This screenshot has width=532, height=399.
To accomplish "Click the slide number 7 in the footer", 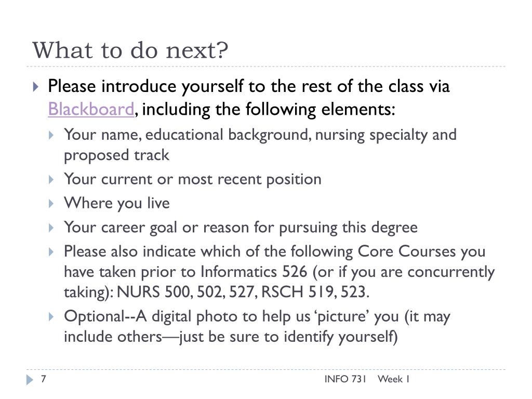I will (44, 379).
